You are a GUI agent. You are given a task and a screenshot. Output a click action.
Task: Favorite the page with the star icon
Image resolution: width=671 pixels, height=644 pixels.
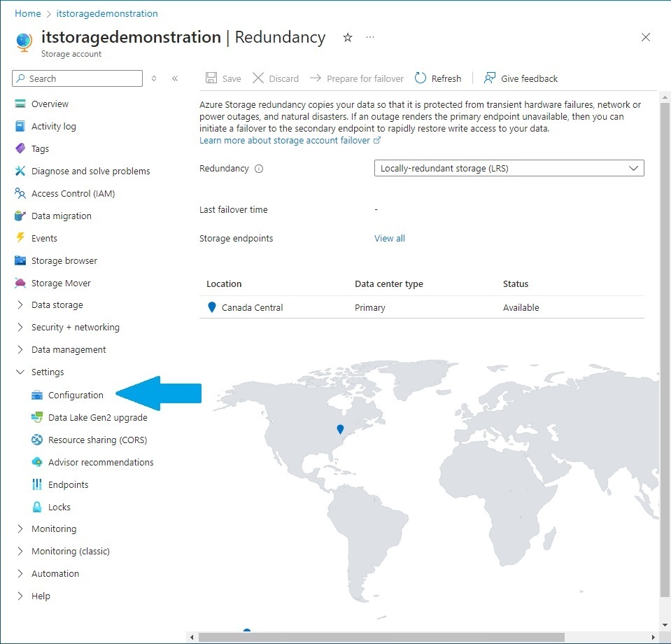348,38
